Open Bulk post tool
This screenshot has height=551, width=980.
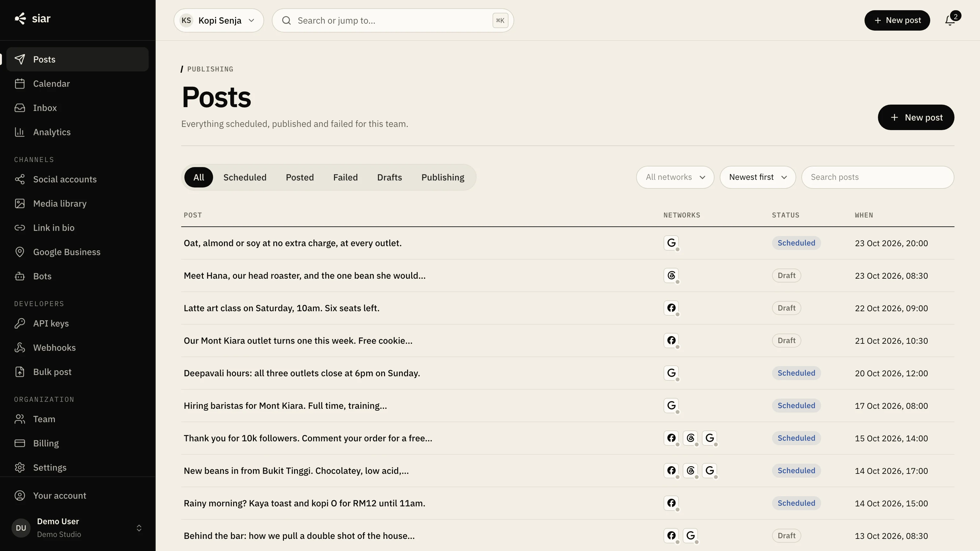point(77,372)
